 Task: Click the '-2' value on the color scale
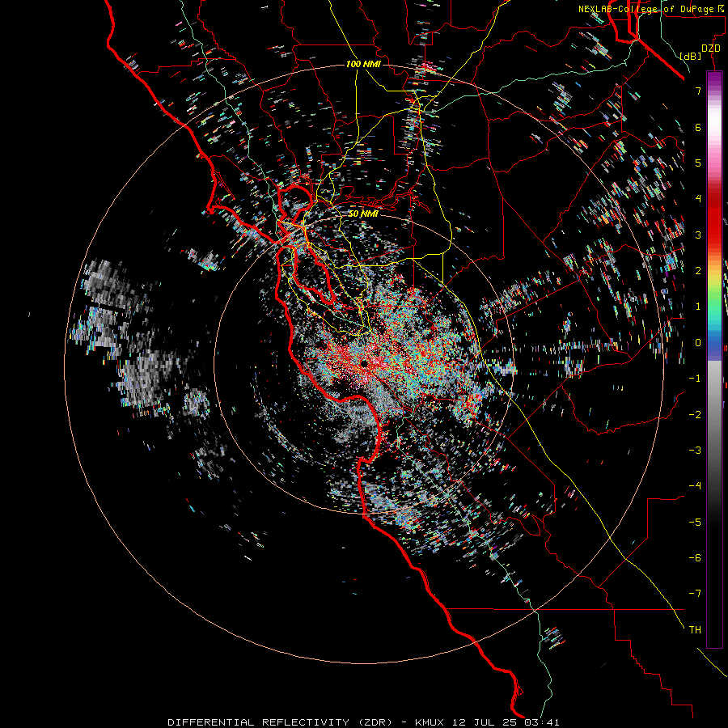[695, 415]
